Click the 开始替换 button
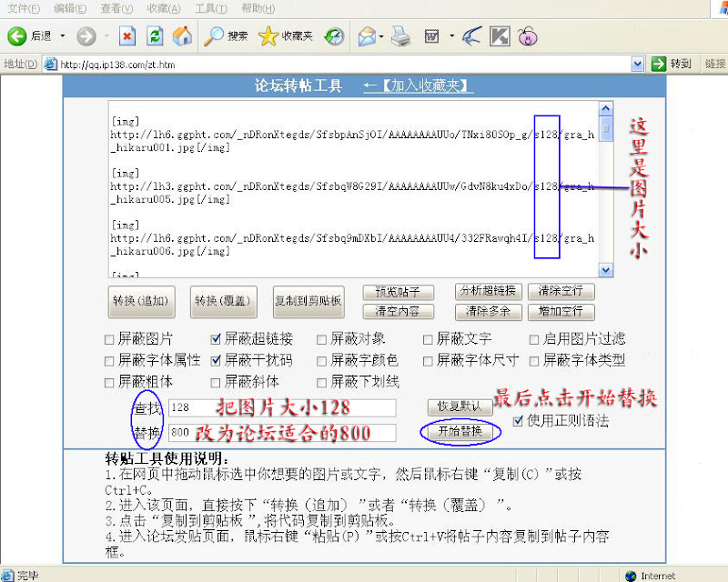 (460, 432)
